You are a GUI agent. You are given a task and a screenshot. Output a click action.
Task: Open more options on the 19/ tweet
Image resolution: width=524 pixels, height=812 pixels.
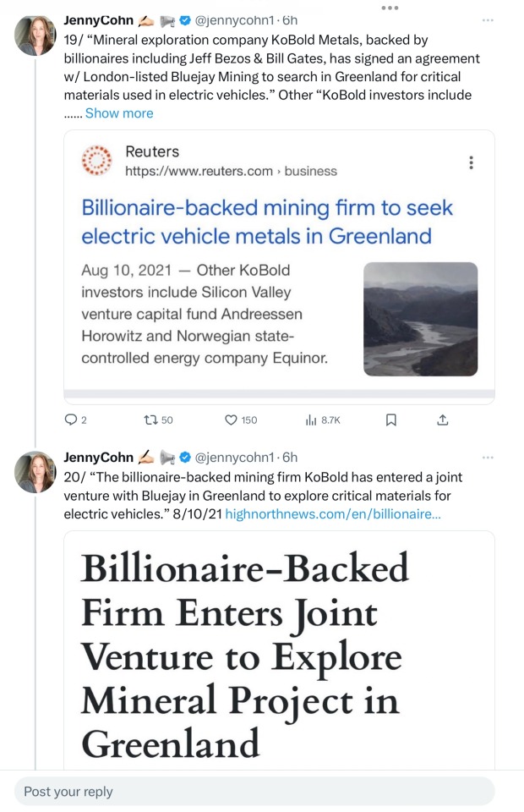[487, 20]
